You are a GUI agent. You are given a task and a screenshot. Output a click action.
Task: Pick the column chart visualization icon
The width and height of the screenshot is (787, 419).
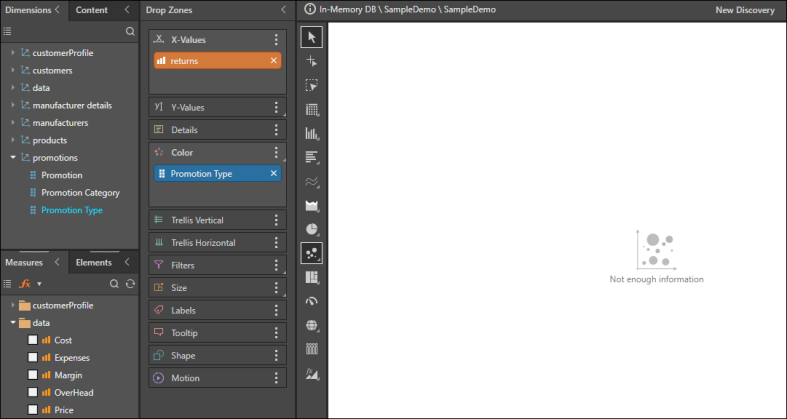click(x=311, y=133)
